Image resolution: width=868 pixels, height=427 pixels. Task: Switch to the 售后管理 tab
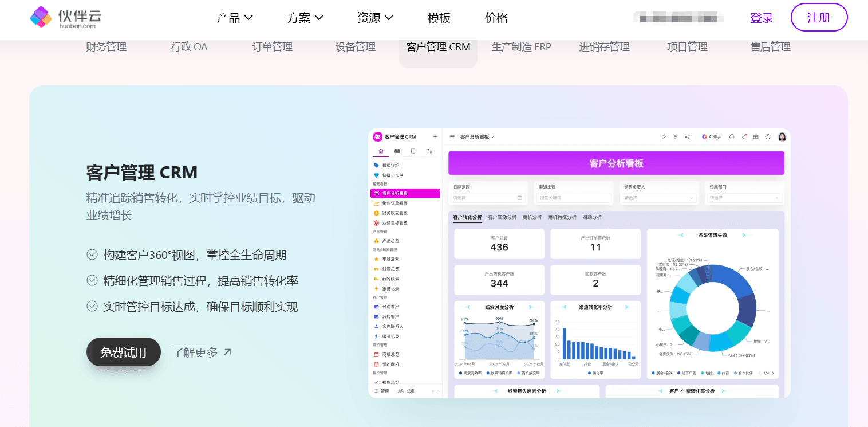771,47
